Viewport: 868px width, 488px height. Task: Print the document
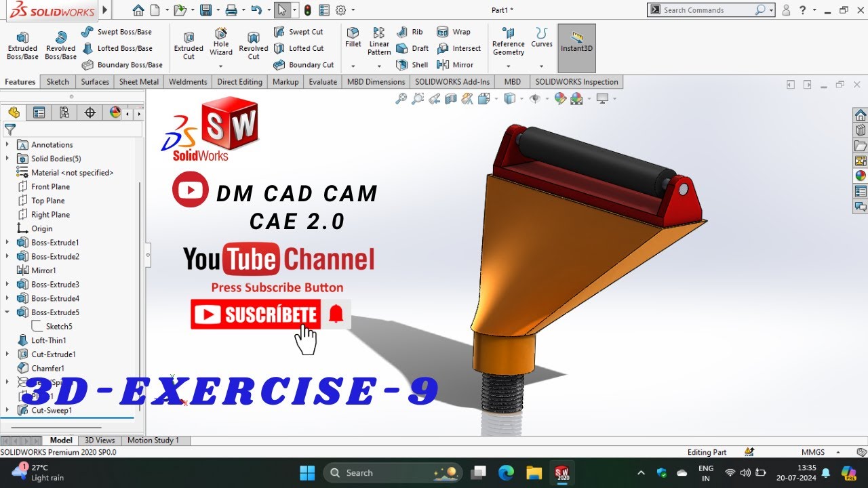[231, 10]
